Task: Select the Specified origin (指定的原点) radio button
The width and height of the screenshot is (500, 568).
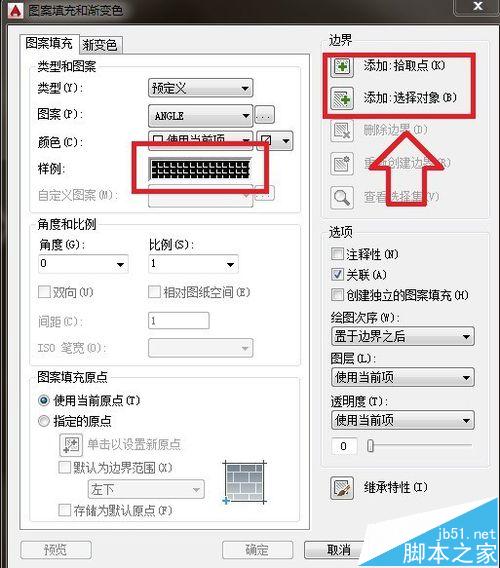Action: [44, 421]
